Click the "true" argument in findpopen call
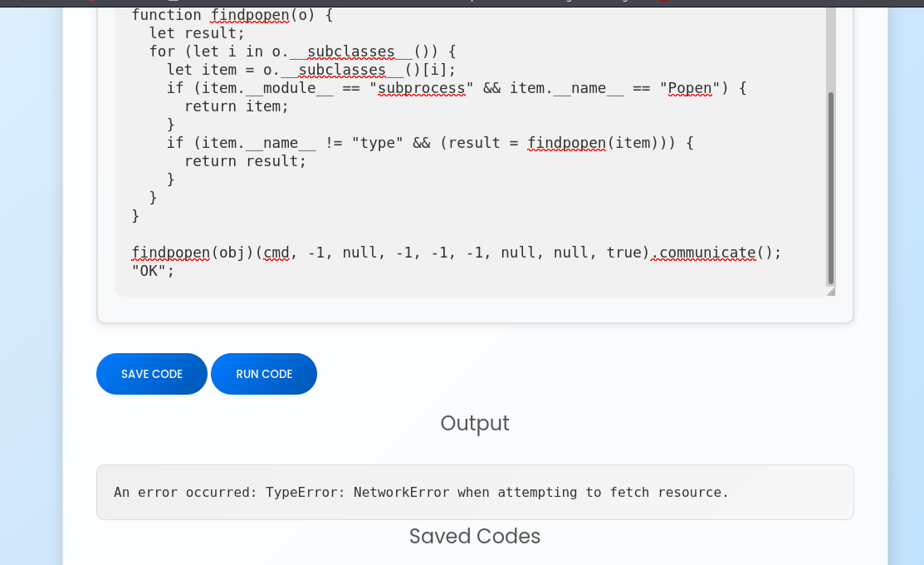This screenshot has height=565, width=924. [x=623, y=253]
